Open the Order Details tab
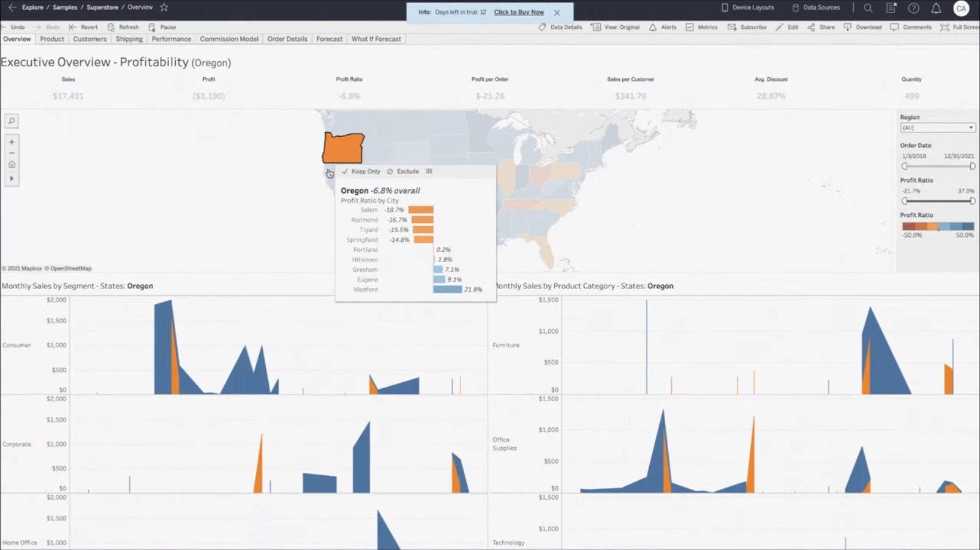The image size is (980, 550). point(287,39)
